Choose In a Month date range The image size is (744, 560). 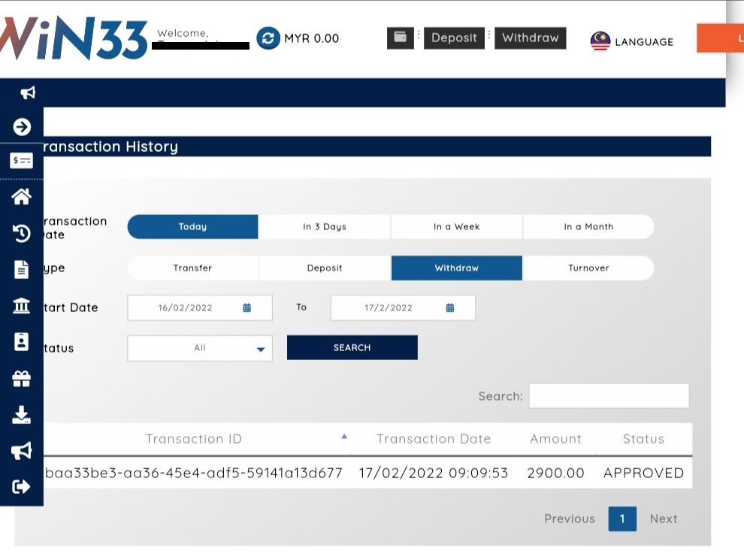[x=588, y=227]
